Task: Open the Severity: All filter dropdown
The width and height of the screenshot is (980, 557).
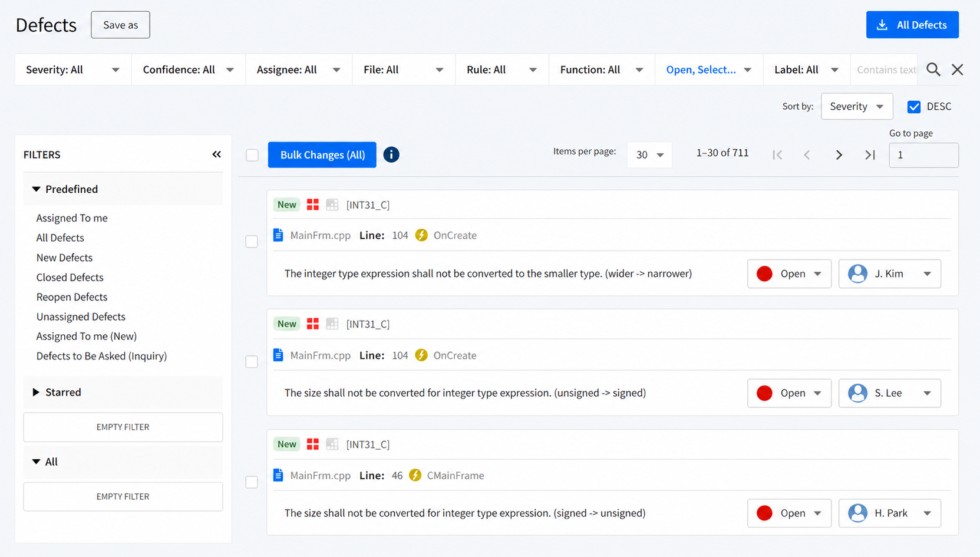Action: pos(72,70)
